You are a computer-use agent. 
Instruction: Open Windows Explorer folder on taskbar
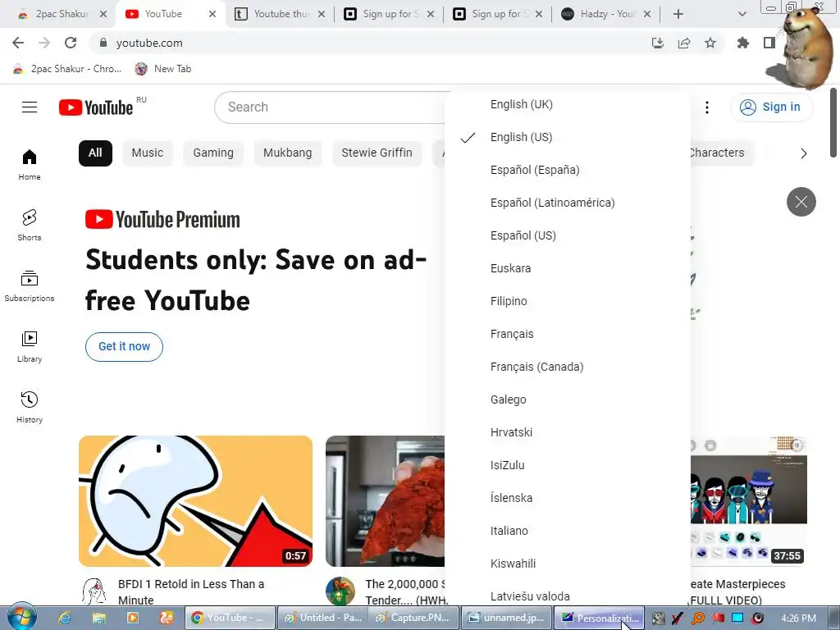point(99,618)
